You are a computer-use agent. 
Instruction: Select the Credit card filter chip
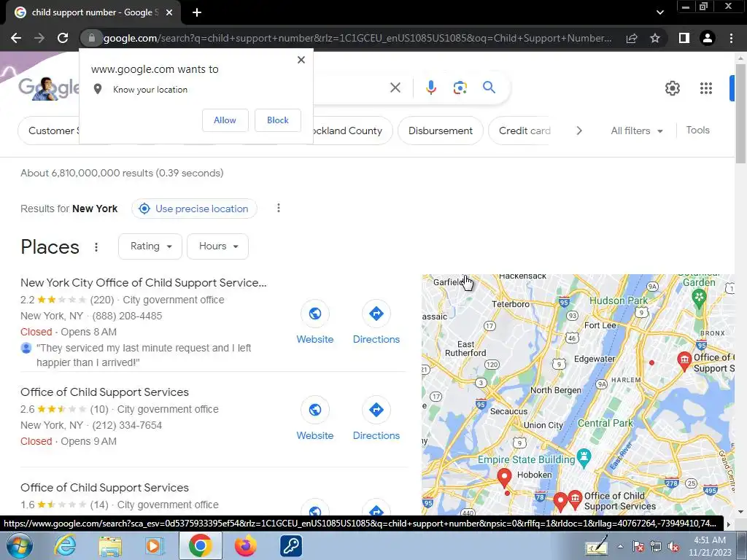521,131
